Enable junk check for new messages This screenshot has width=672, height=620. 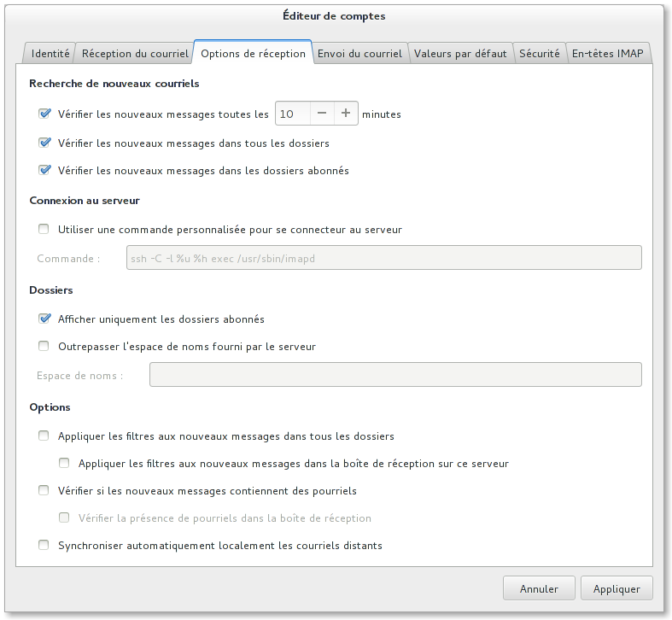(44, 490)
